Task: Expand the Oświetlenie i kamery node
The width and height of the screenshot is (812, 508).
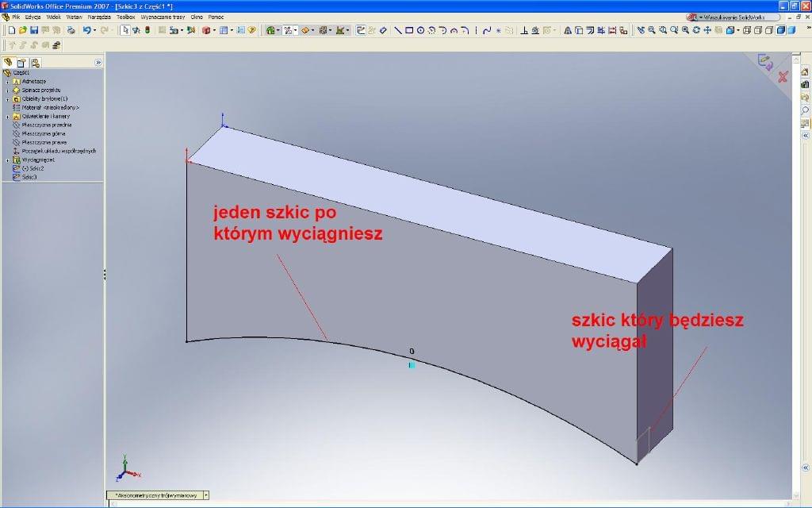Action: [x=7, y=117]
